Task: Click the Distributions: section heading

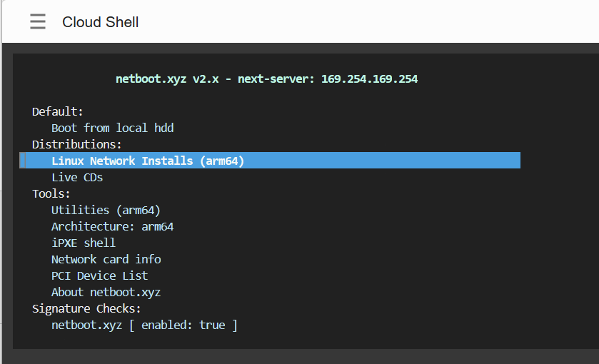Action: point(77,145)
